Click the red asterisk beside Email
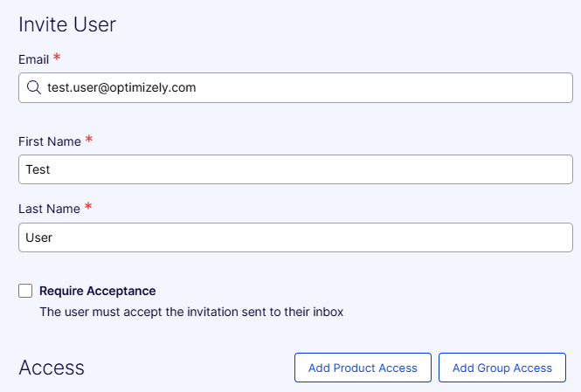 click(x=57, y=57)
